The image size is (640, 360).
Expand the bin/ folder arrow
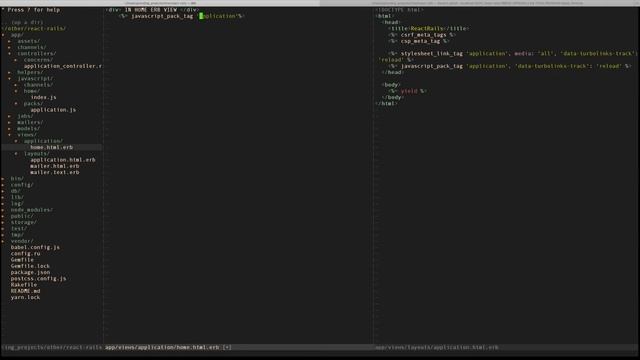tap(3, 179)
